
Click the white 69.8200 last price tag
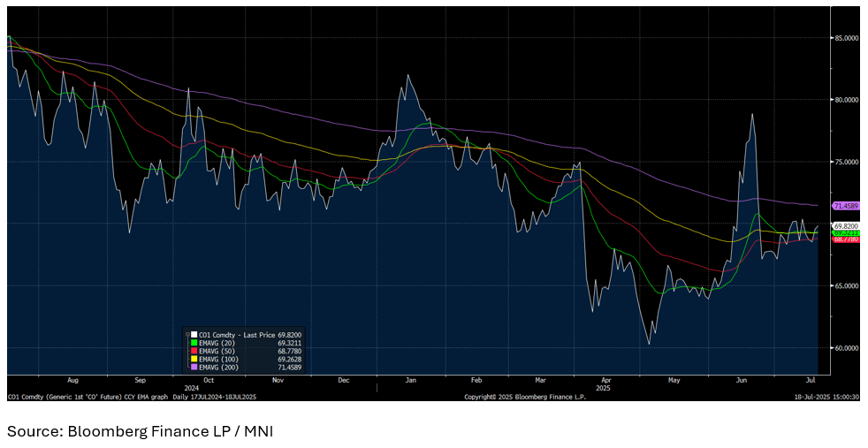tap(847, 226)
